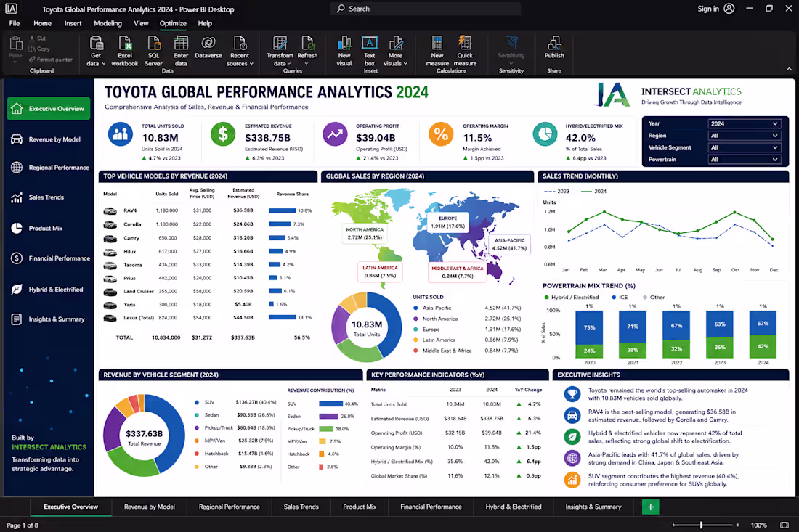The height and width of the screenshot is (532, 799).
Task: Insert a Text box
Action: click(370, 51)
